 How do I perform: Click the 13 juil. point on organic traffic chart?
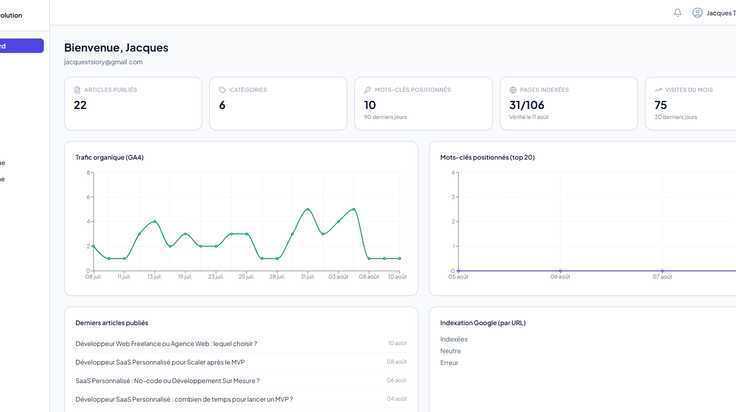[x=154, y=221]
